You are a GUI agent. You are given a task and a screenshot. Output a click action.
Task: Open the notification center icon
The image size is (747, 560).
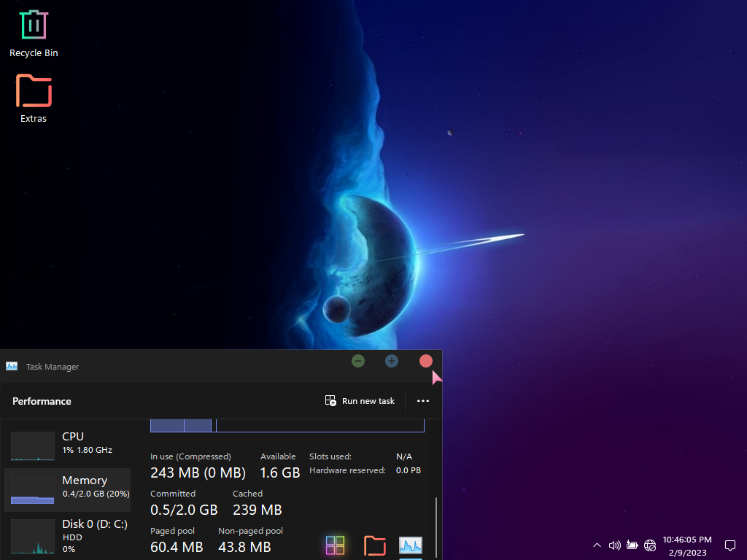(729, 545)
